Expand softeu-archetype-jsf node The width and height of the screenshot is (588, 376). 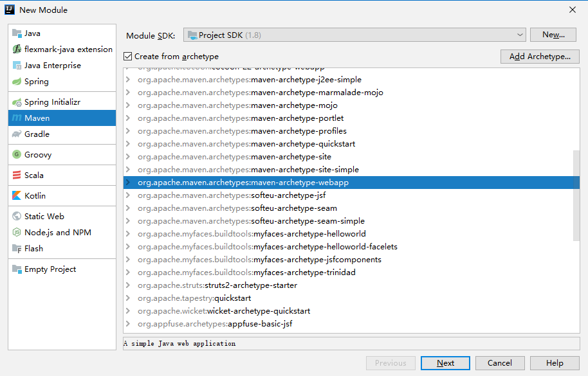tap(128, 195)
